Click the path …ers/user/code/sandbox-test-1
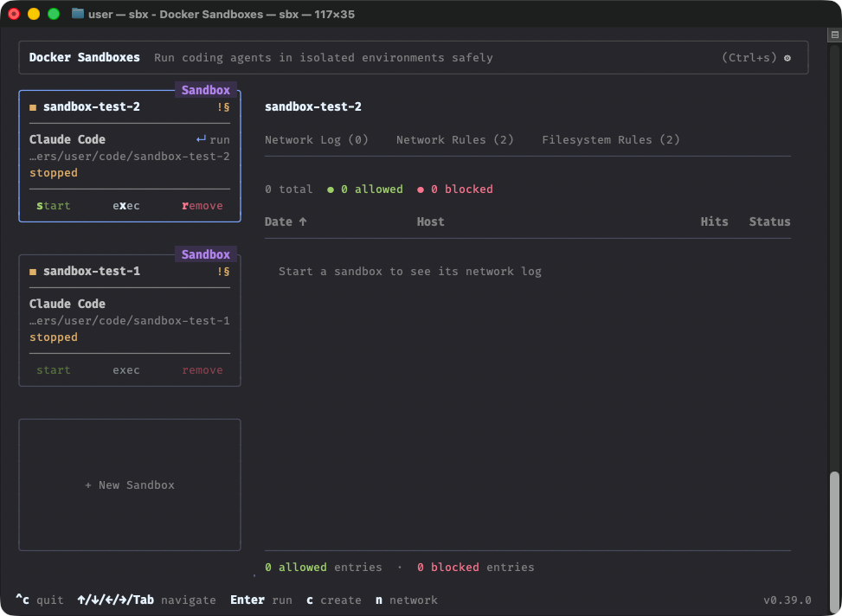842x616 pixels. pyautogui.click(x=130, y=321)
